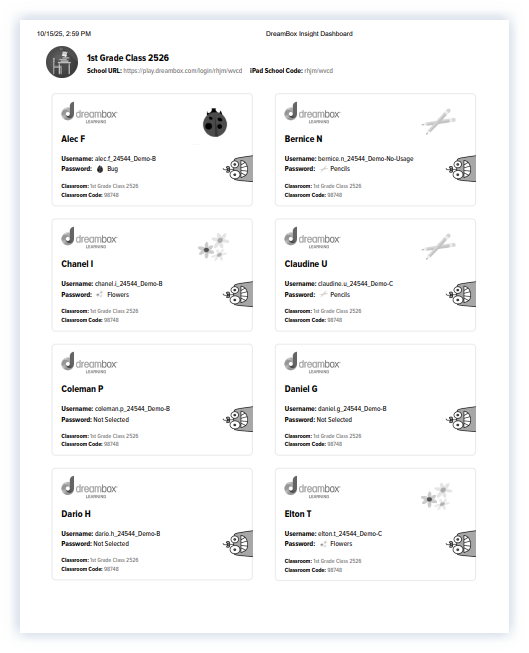The width and height of the screenshot is (529, 653).
Task: Click Classroom Code 98748 on Alec F card
Action: click(x=90, y=195)
